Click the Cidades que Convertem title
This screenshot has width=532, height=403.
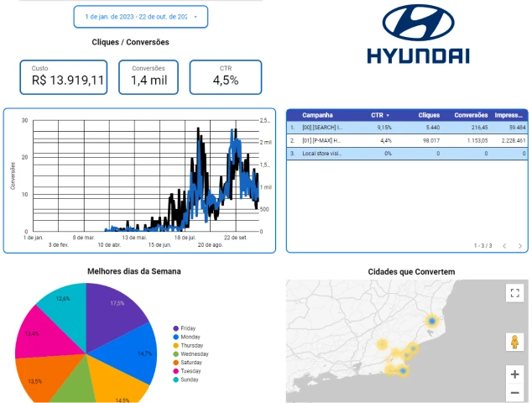(411, 272)
